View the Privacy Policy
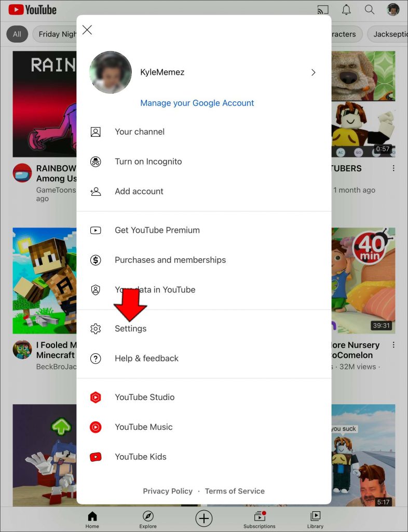The height and width of the screenshot is (532, 408). tap(168, 490)
